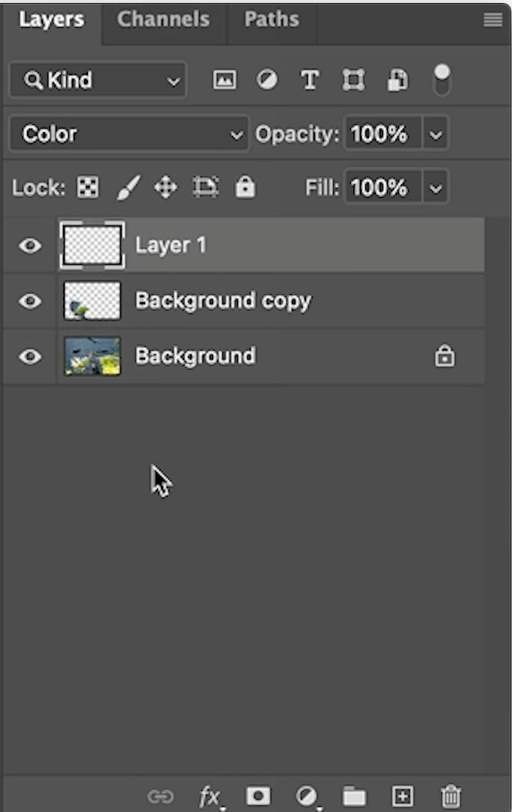This screenshot has height=812, width=512.
Task: Filter for type layers icon
Action: pyautogui.click(x=310, y=80)
